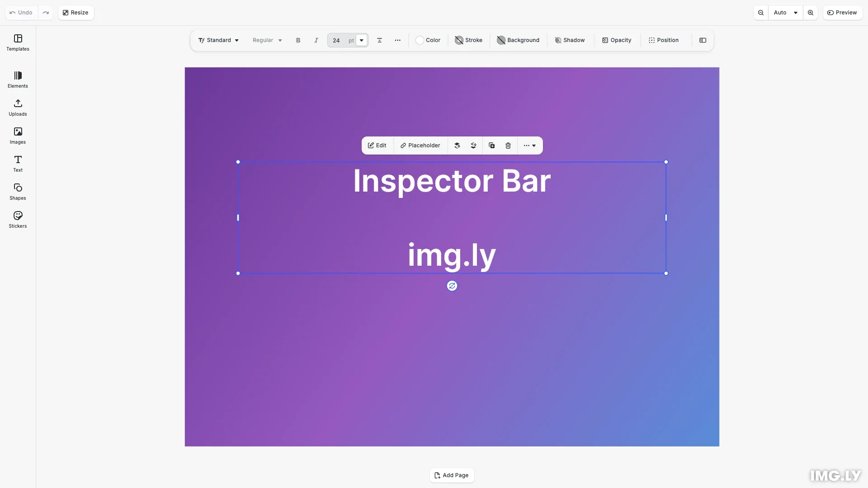Bring the text layer forward
This screenshot has height=488, width=868.
point(457,145)
